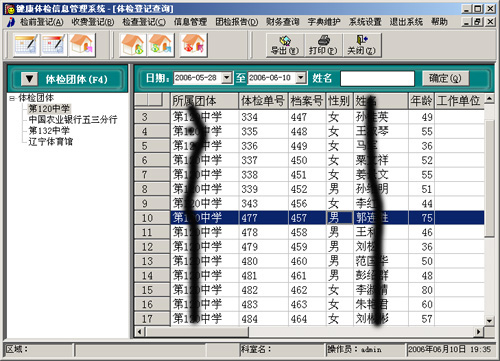Click house icon with green money bag at door

pos(133,45)
